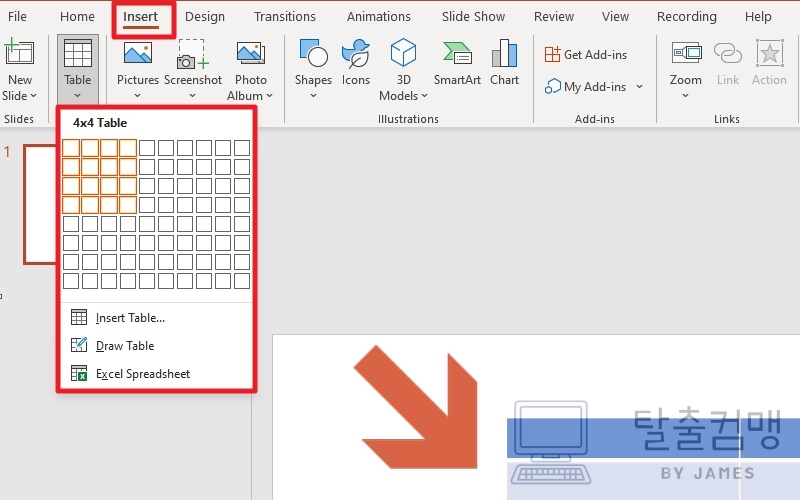The width and height of the screenshot is (800, 500).
Task: Expand the My Add-ins dropdown arrow
Action: (639, 87)
